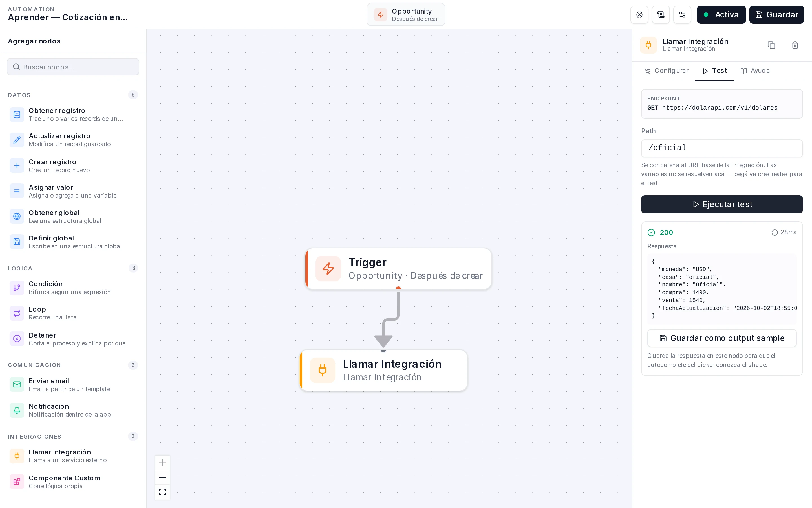Focus the Buscar nodos search field
Viewport: 812px width, 508px height.
(73, 67)
